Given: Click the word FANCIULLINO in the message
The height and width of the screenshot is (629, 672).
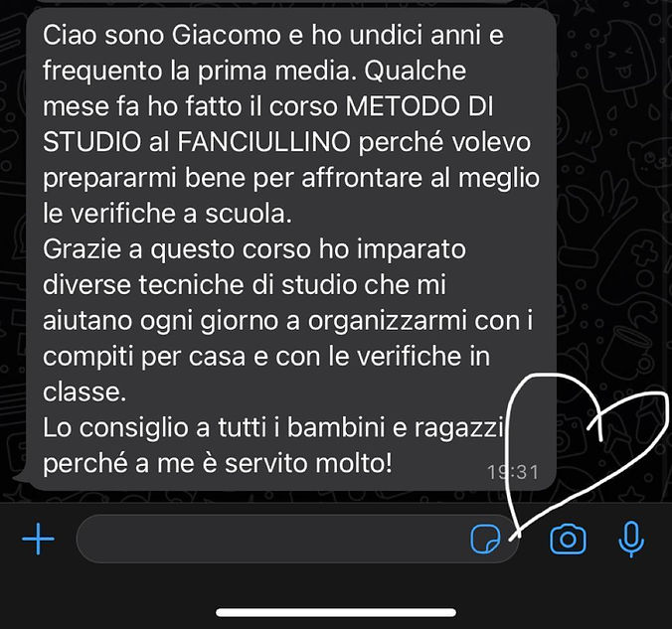Looking at the screenshot, I should pos(264,142).
